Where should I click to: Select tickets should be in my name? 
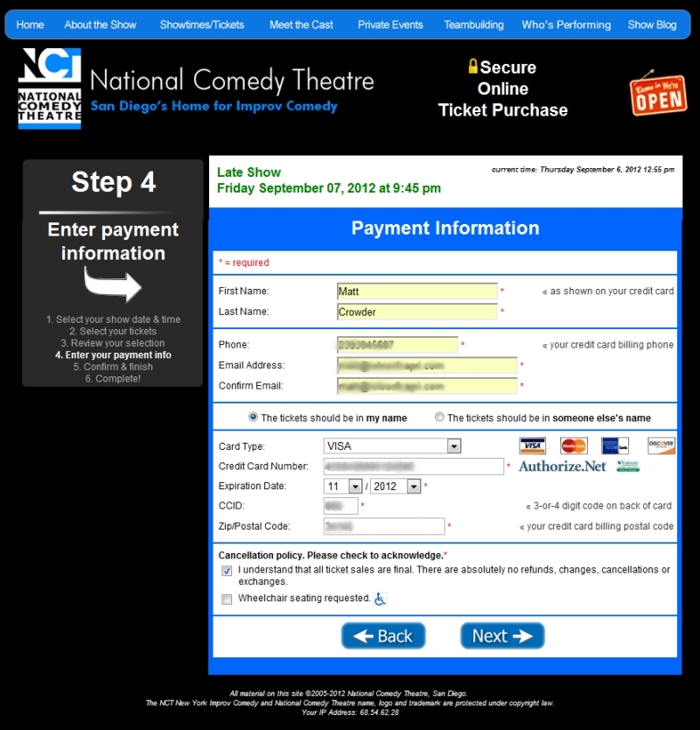point(254,418)
